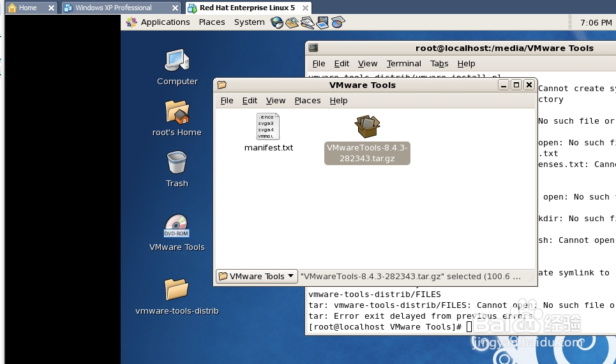Open Edit menu in terminal window

pyautogui.click(x=342, y=64)
